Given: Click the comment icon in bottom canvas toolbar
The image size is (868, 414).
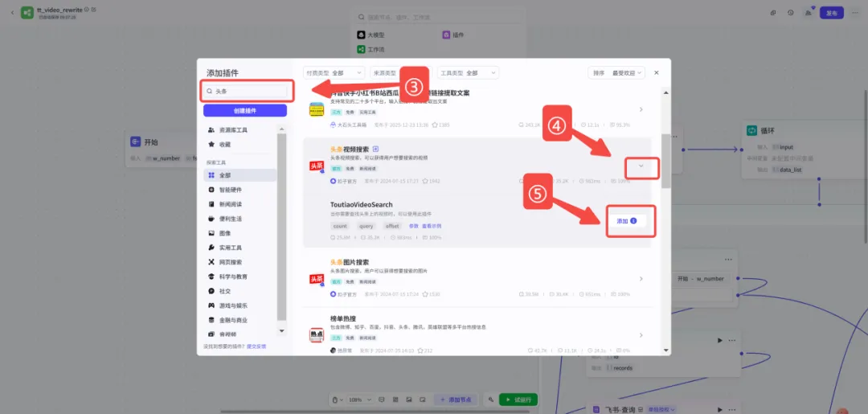Looking at the screenshot, I should click(x=382, y=400).
